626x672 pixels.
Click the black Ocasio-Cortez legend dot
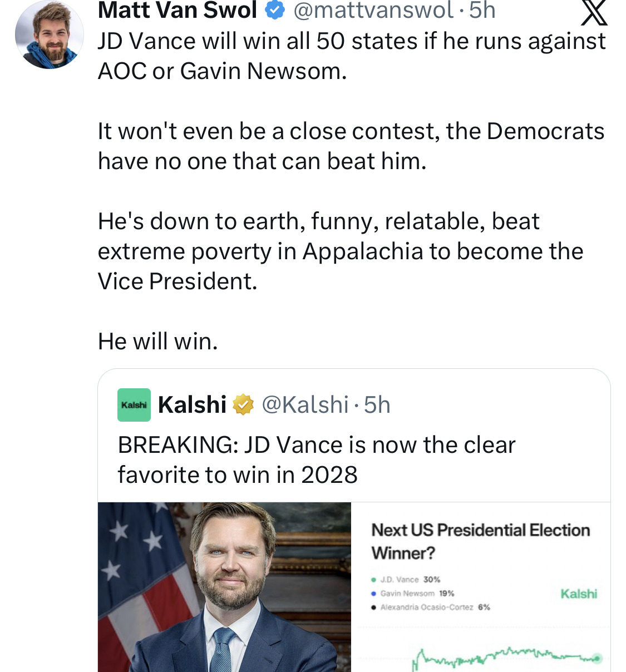click(x=374, y=607)
